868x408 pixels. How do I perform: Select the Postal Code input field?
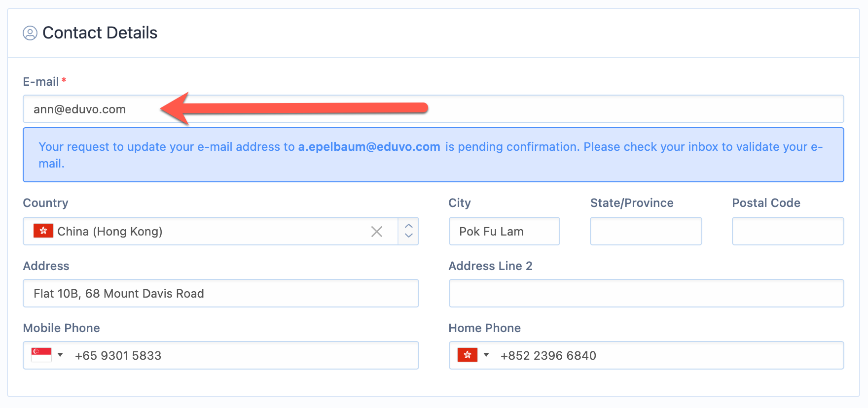[788, 231]
